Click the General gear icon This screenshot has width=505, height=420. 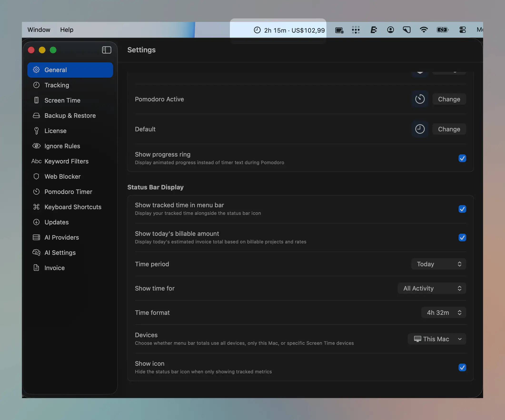(x=36, y=70)
